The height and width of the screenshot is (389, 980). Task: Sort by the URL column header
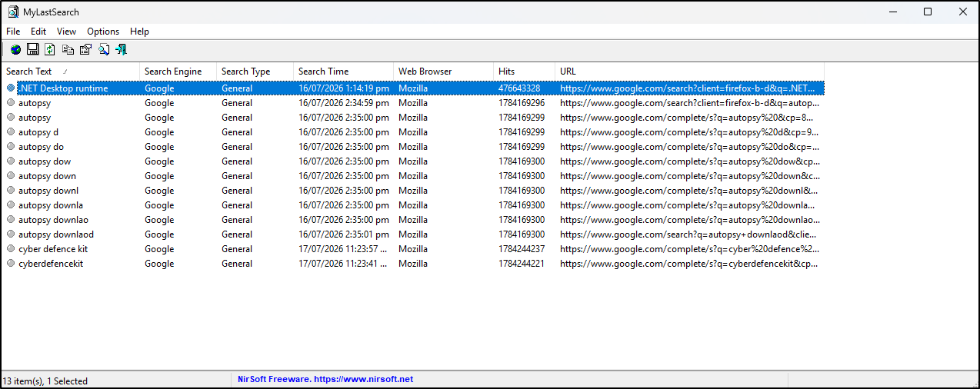(690, 71)
